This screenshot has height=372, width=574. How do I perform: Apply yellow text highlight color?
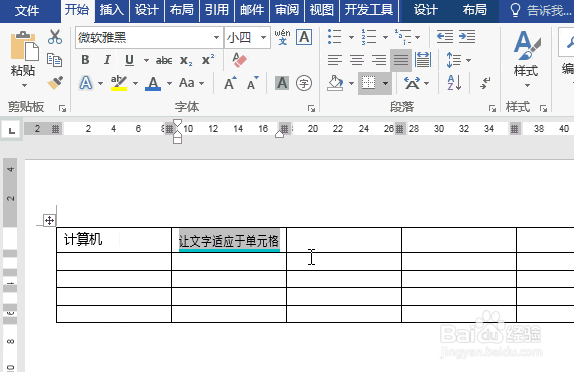[x=119, y=83]
